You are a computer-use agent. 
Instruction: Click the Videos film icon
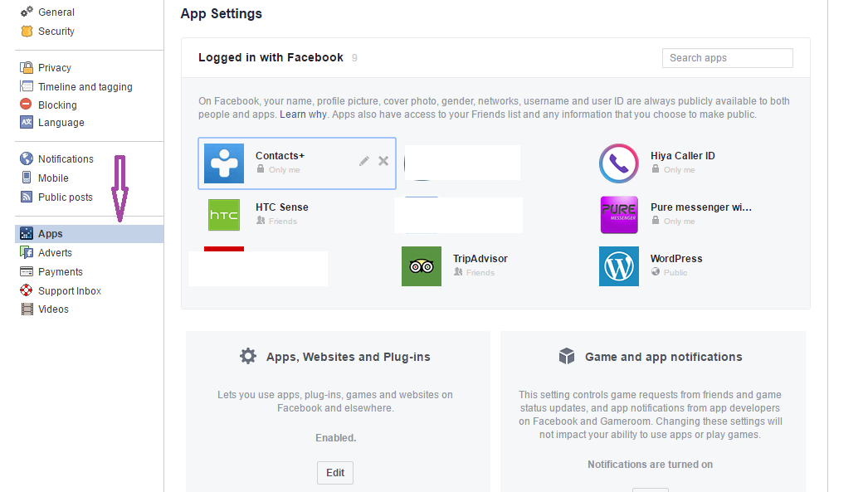pyautogui.click(x=27, y=309)
